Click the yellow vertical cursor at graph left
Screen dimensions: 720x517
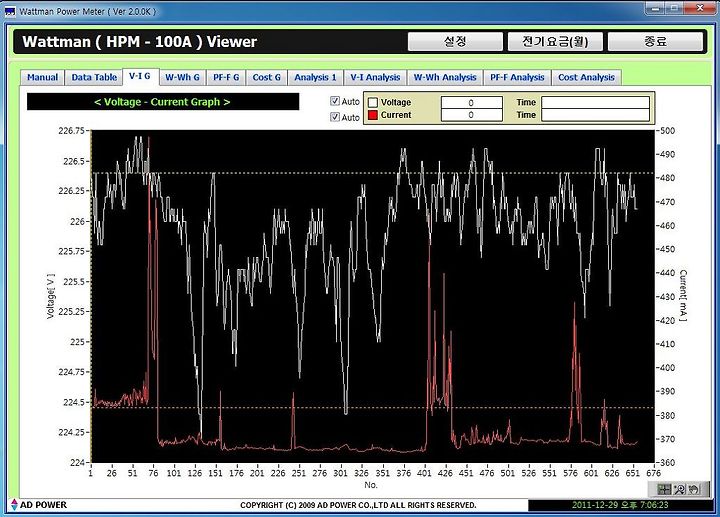tap(91, 296)
